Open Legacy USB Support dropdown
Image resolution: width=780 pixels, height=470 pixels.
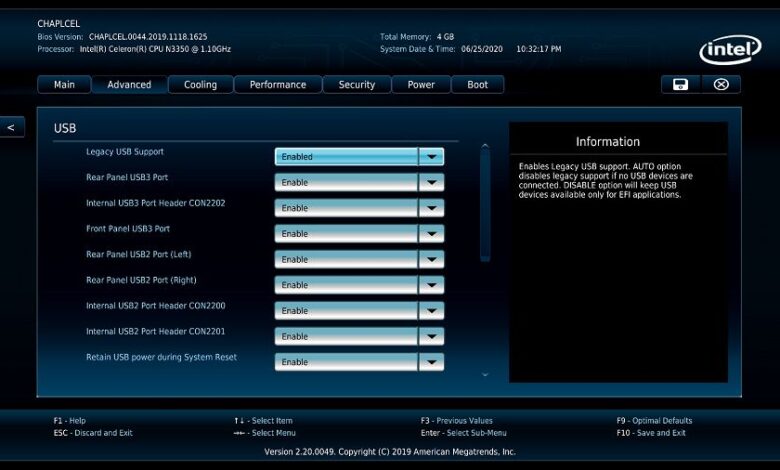[359, 157]
